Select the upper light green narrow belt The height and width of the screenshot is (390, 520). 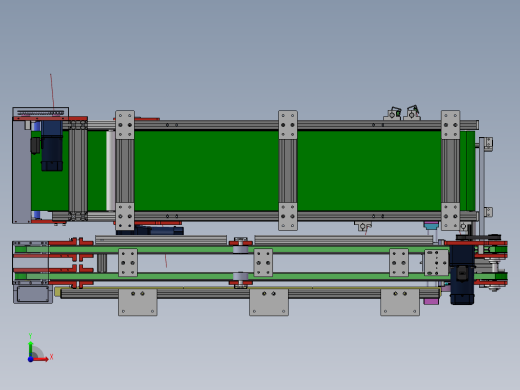(x=233, y=250)
